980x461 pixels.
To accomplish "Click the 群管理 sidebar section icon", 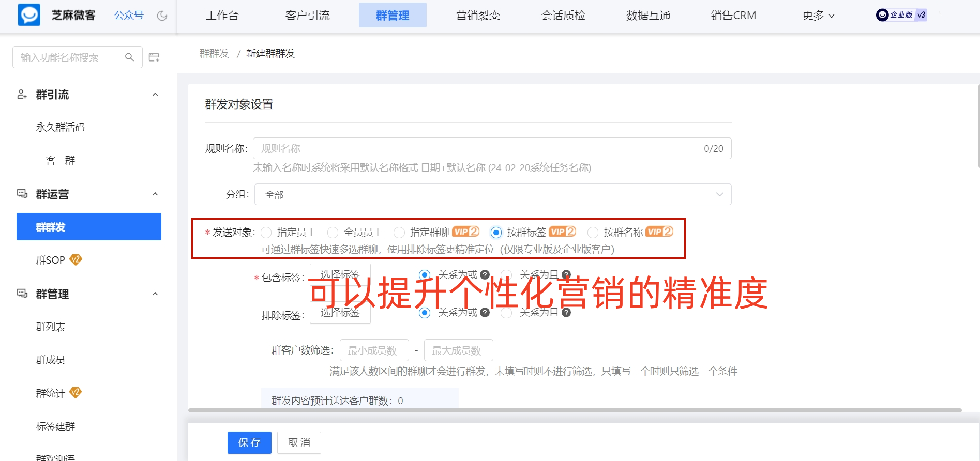I will tap(22, 294).
